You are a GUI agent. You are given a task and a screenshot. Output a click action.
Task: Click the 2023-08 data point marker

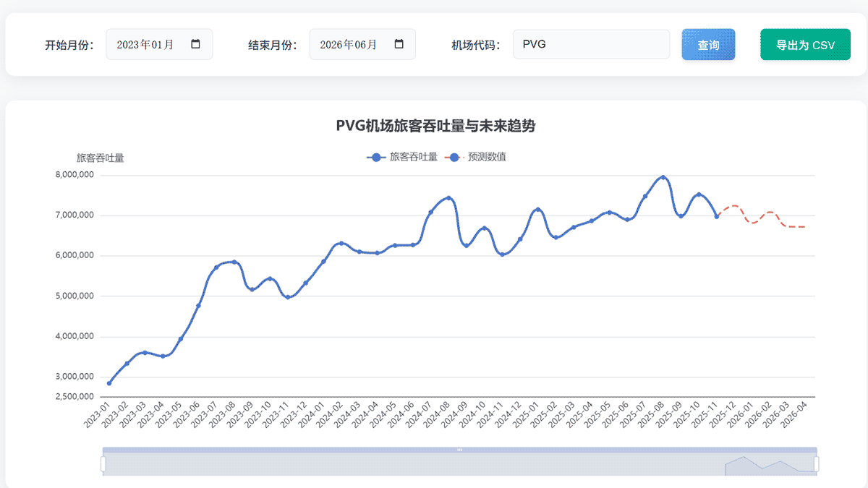click(x=234, y=262)
